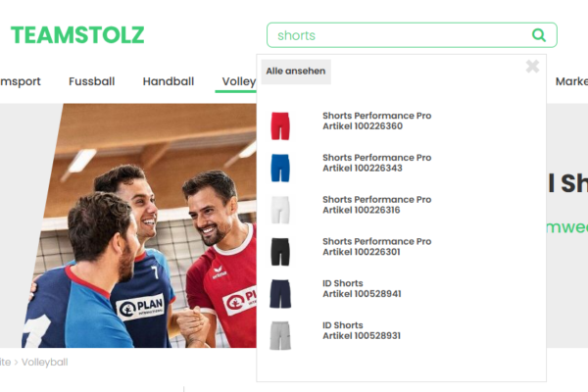Open the black Shorts Performance Pro thumbnail
Viewport: 588px width, 392px height.
(x=280, y=252)
